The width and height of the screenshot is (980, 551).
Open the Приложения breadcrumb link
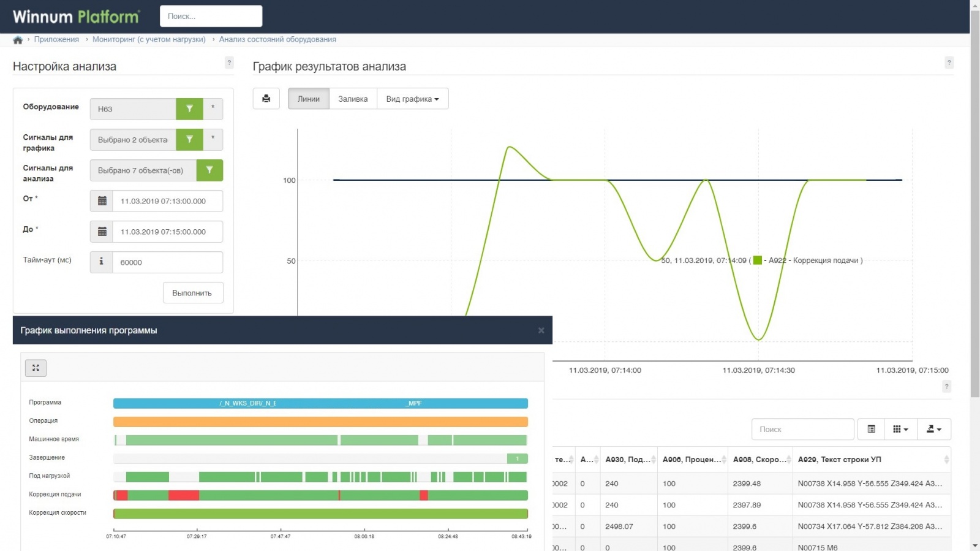coord(56,39)
